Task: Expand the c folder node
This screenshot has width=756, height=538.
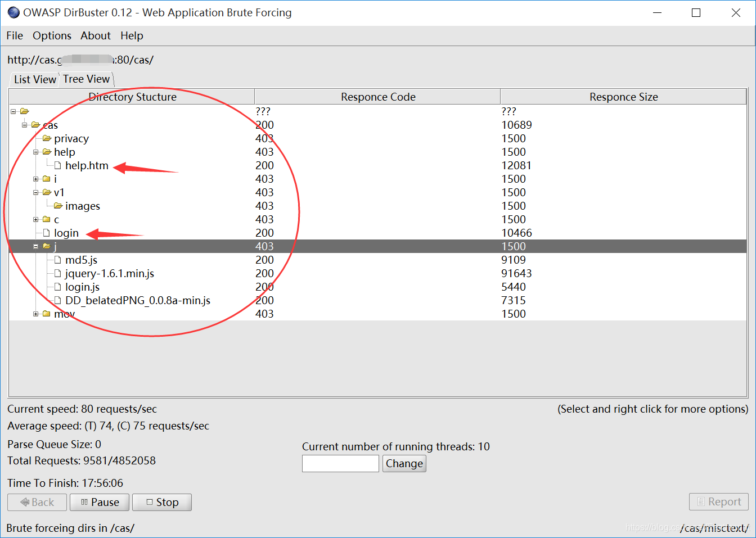Action: (36, 219)
